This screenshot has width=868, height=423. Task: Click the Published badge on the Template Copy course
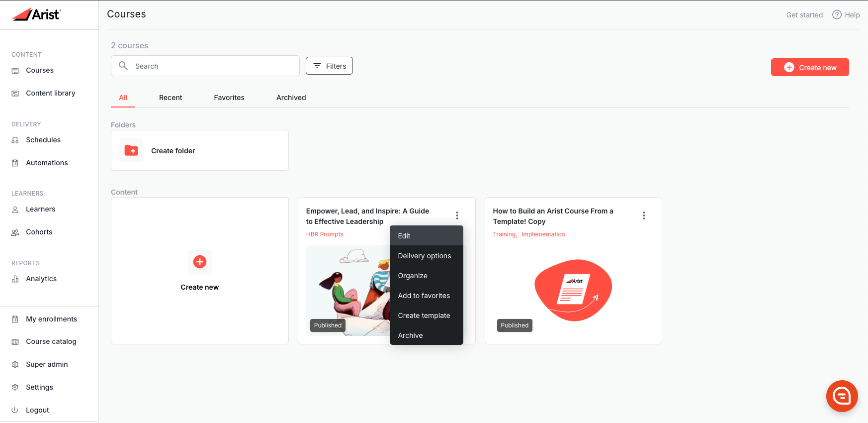(515, 325)
